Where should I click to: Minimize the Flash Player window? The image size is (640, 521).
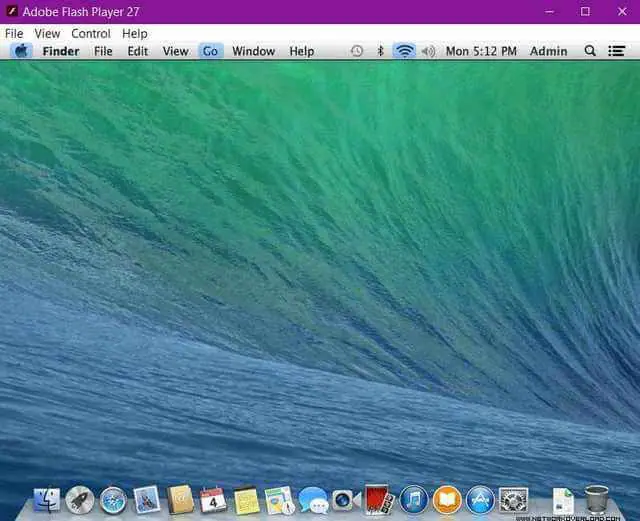[x=550, y=11]
